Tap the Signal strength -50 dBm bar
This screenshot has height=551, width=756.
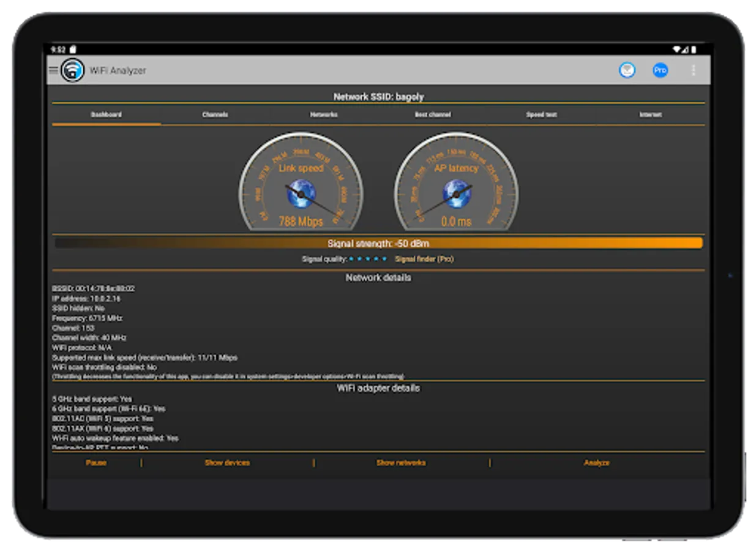378,243
